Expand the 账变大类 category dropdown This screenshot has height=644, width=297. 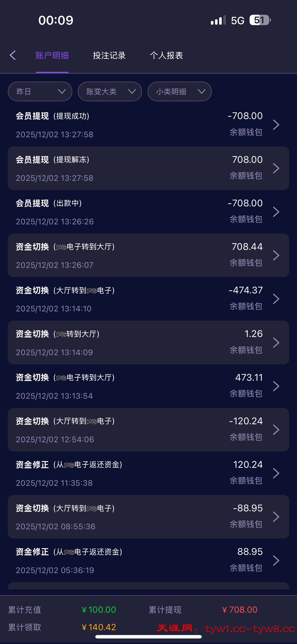coord(110,91)
